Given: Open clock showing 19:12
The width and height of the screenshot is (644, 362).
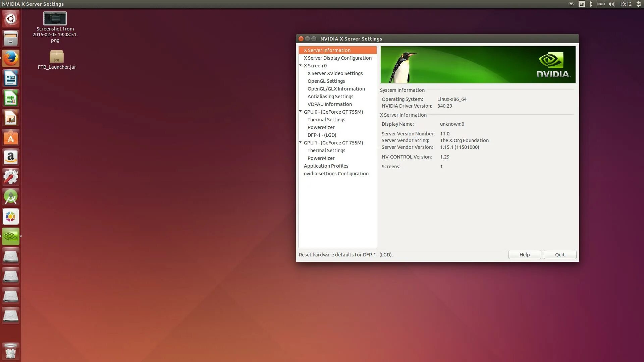Looking at the screenshot, I should (x=626, y=4).
